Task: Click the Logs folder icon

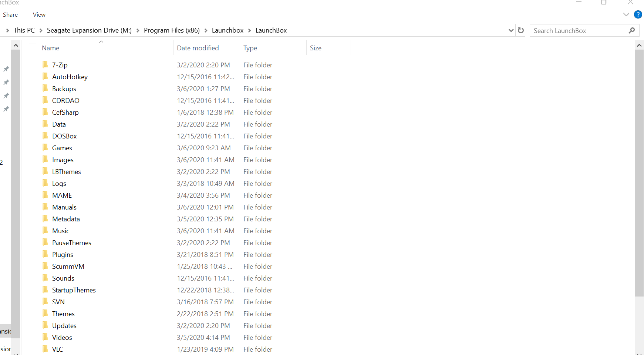Action: (x=45, y=183)
